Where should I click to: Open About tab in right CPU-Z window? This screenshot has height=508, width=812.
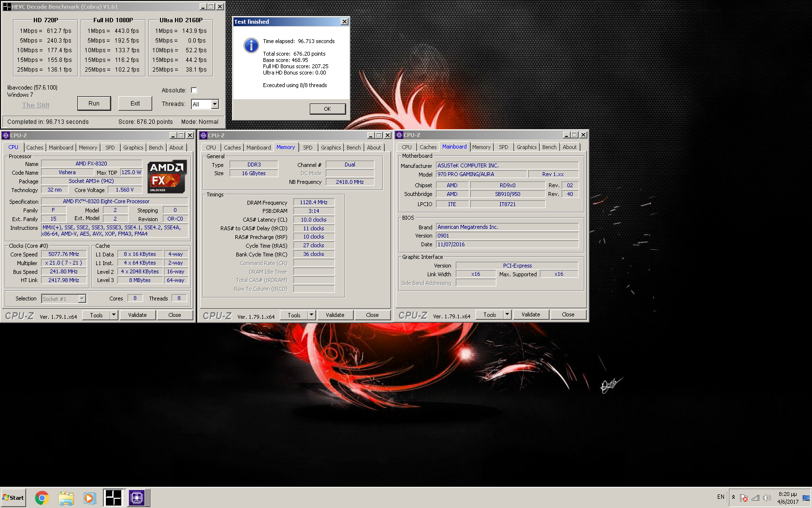pyautogui.click(x=570, y=147)
